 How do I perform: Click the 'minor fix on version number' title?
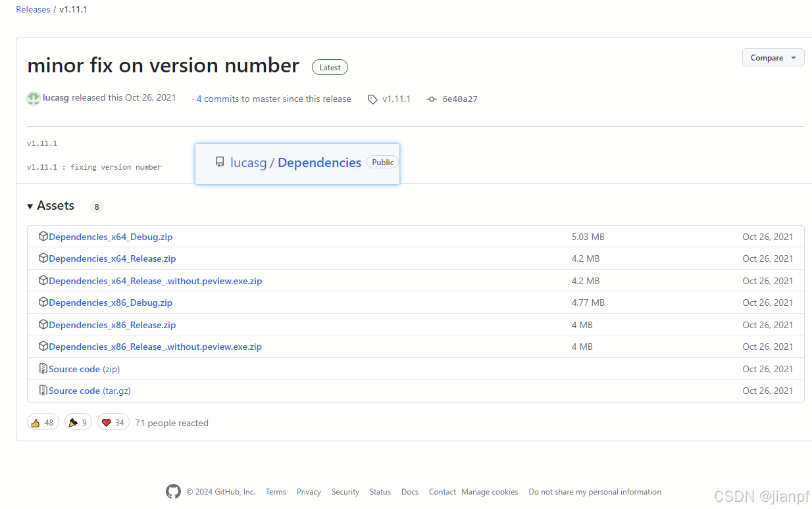[163, 65]
